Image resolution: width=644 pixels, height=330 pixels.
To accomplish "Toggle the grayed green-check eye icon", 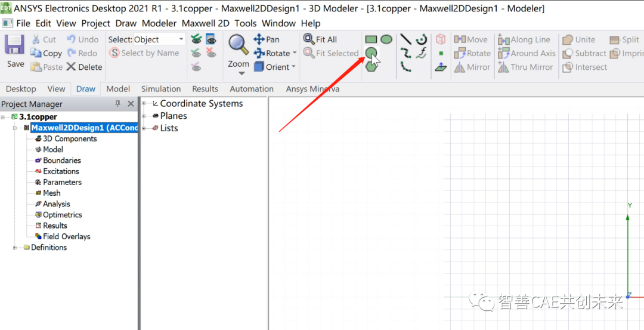I will point(196,53).
